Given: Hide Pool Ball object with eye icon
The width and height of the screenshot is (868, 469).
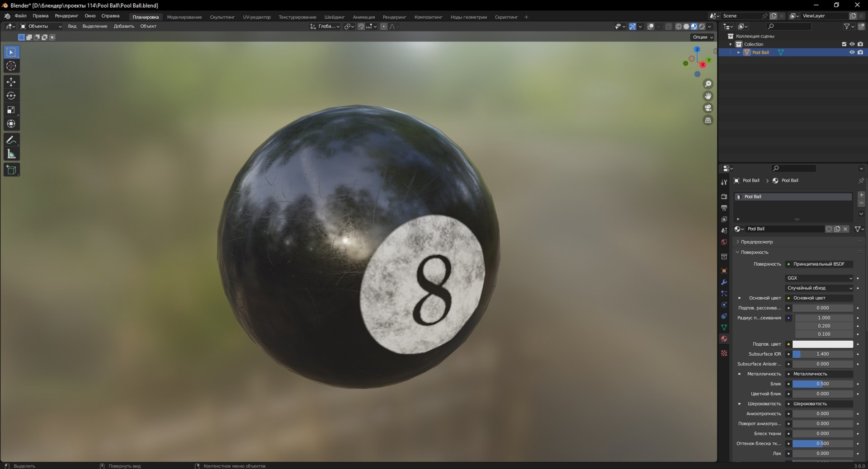Looking at the screenshot, I should pos(852,52).
